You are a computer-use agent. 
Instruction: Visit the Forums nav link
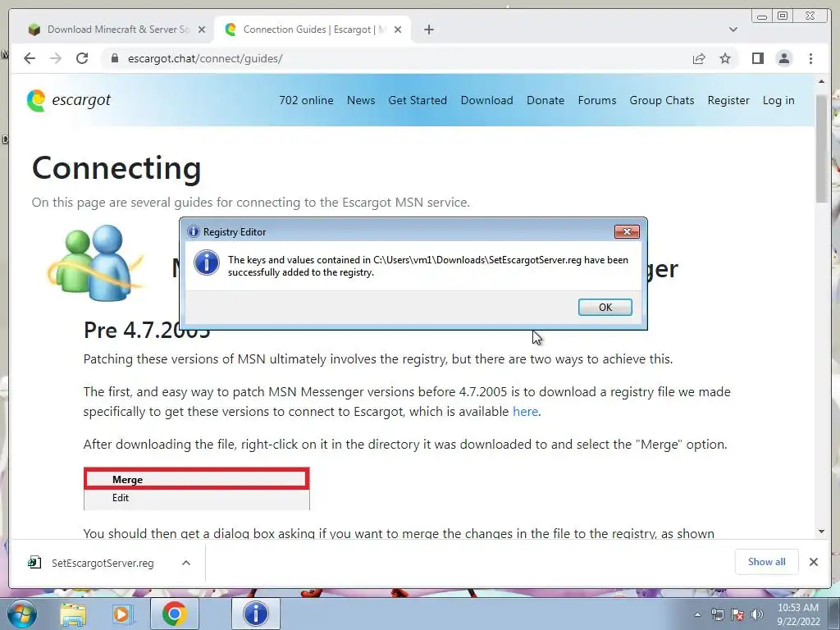pos(597,100)
